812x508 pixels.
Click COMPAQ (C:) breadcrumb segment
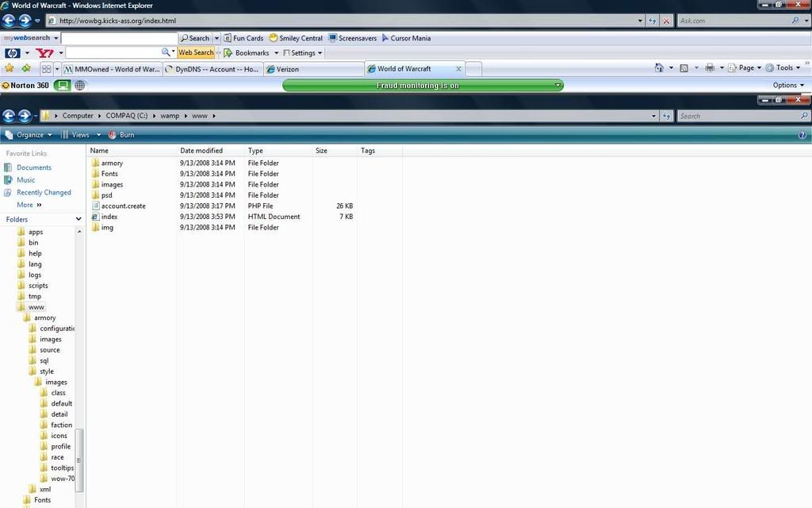126,116
